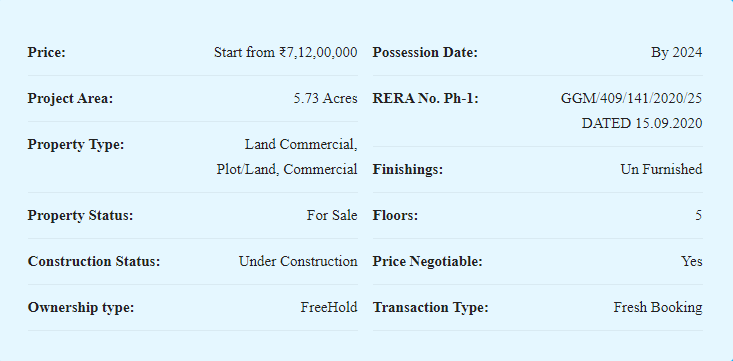Click the Fresh Booking transaction type
733x361 pixels.
click(658, 308)
